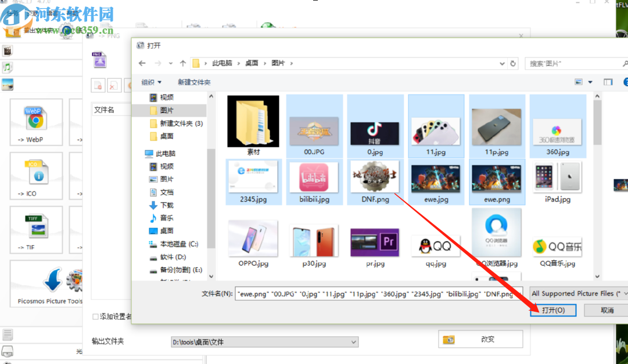Select the -> ICO conversion icon
Viewport: 628px width, 364px height.
36,176
